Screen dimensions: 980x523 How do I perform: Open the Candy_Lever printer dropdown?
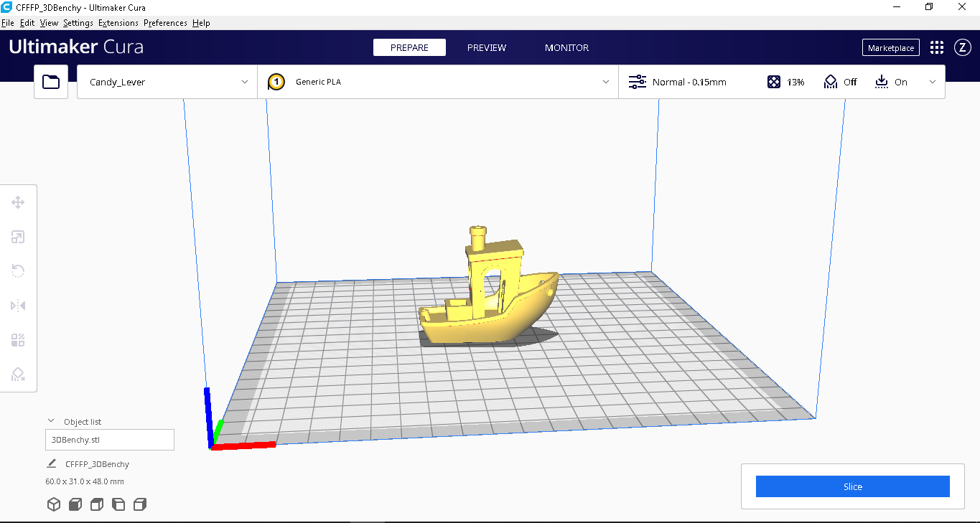click(167, 82)
